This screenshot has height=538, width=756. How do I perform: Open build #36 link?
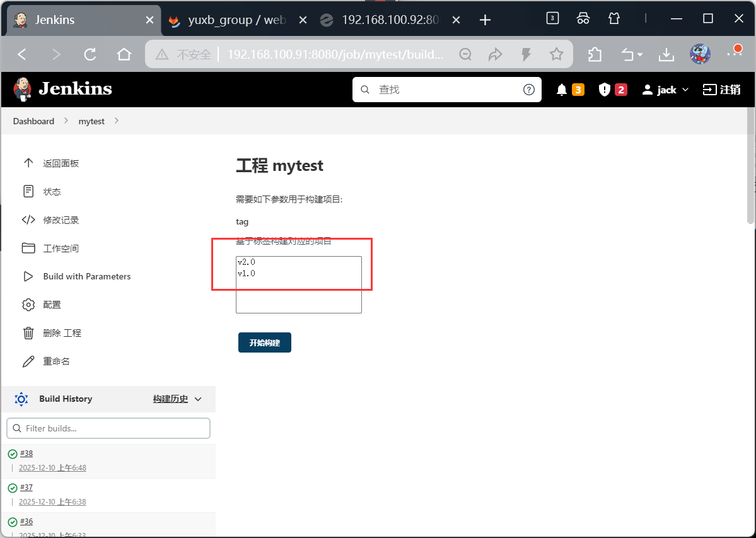click(x=26, y=522)
